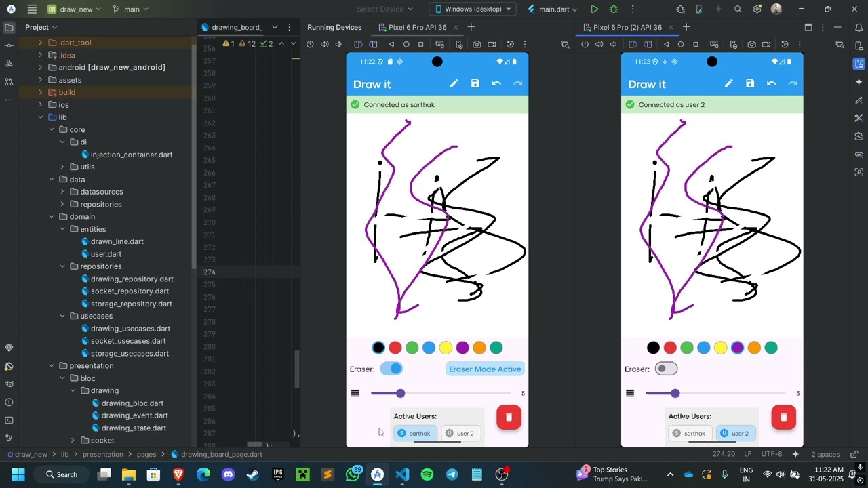The image size is (868, 488).
Task: Open the search everywhere magnifier
Action: 738,9
